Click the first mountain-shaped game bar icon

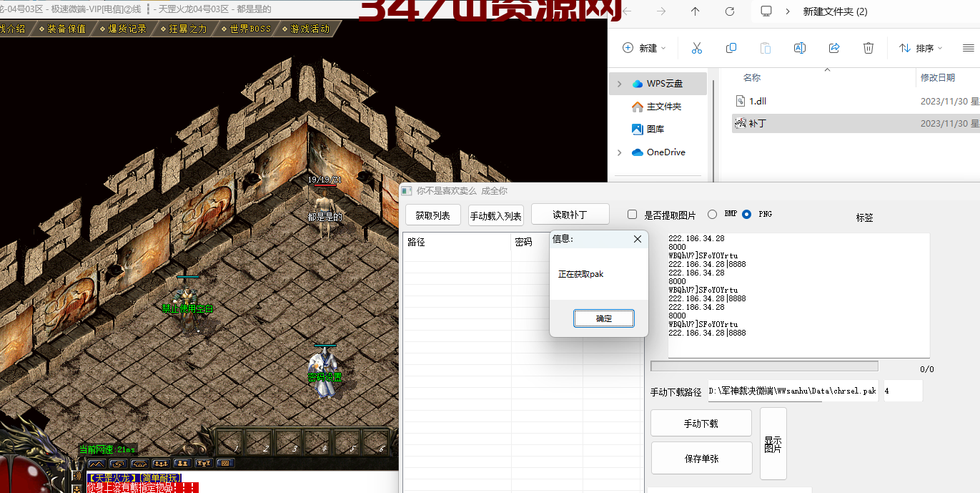(96, 463)
